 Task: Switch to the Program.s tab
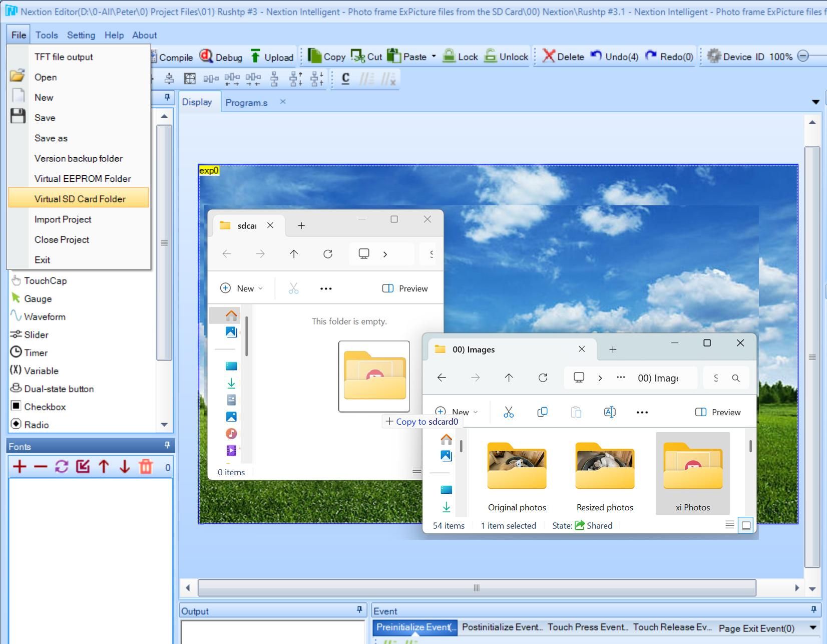coord(246,102)
